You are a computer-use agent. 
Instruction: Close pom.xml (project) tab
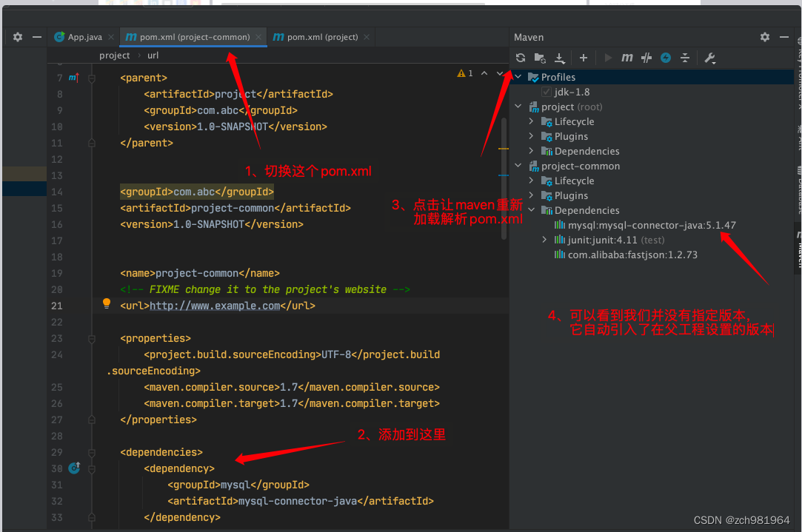[367, 37]
